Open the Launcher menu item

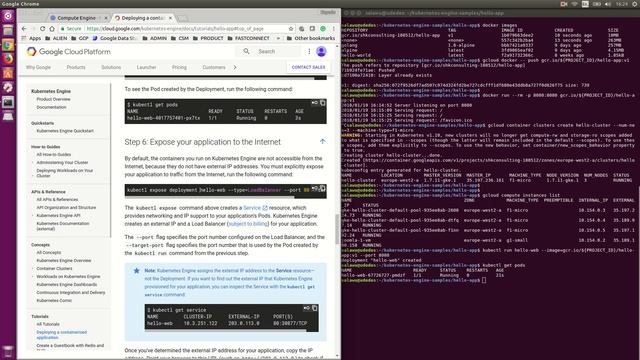147,67
